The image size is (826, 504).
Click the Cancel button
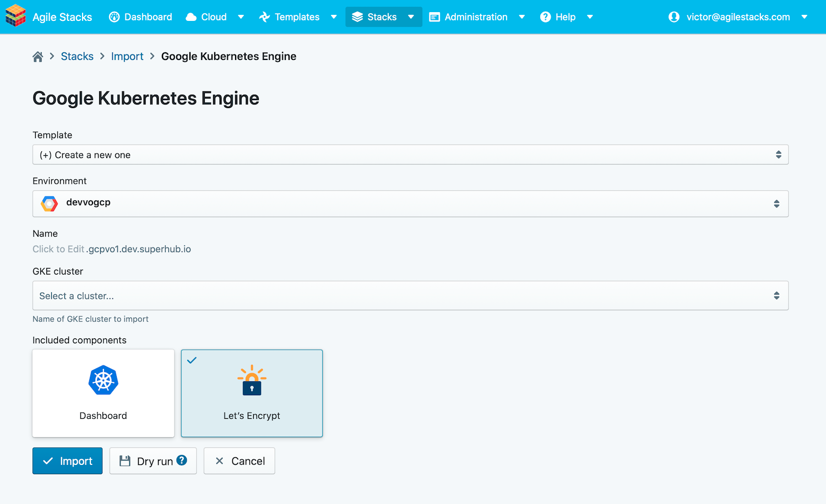coord(239,461)
